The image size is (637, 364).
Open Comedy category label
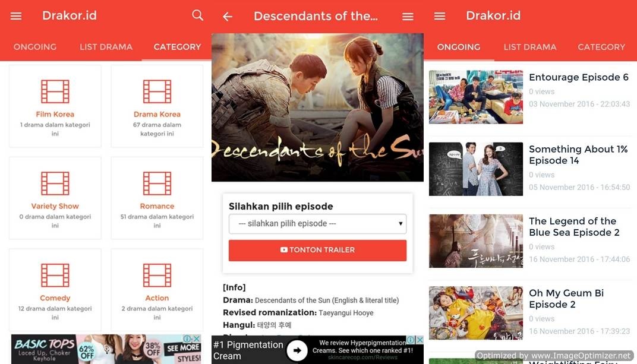point(55,298)
